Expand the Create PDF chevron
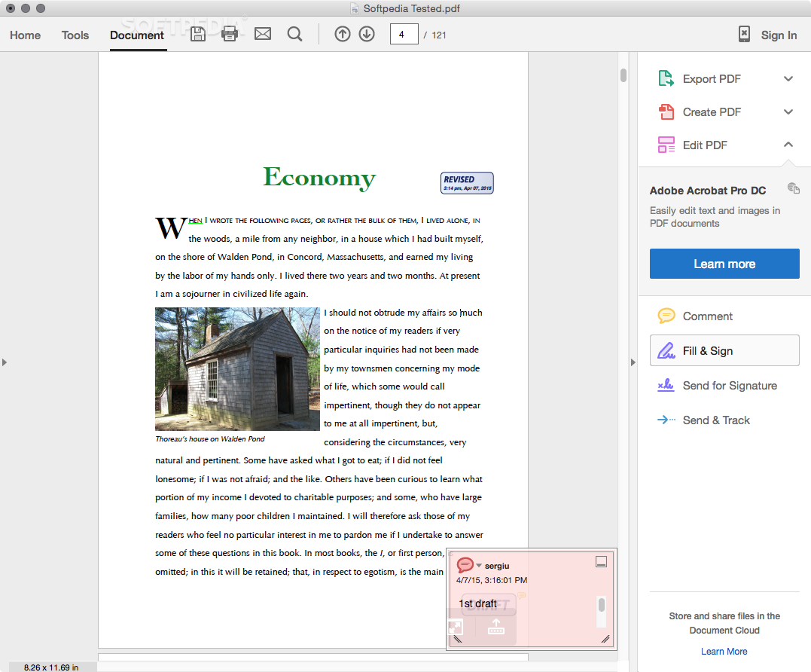This screenshot has height=672, width=811. coord(788,111)
